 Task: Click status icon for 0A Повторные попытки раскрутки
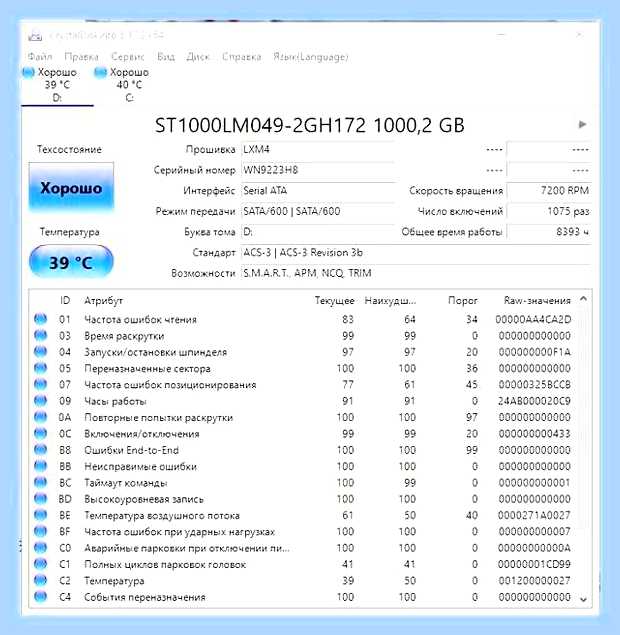pos(40,417)
